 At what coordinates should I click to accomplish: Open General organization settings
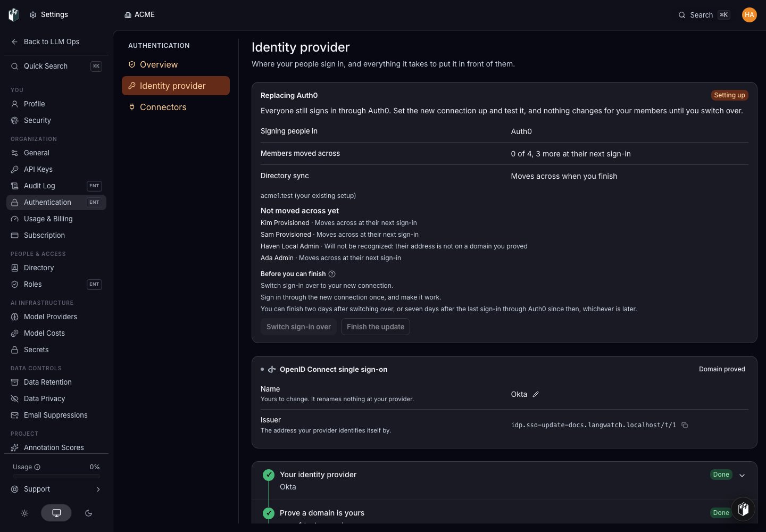pyautogui.click(x=56, y=153)
